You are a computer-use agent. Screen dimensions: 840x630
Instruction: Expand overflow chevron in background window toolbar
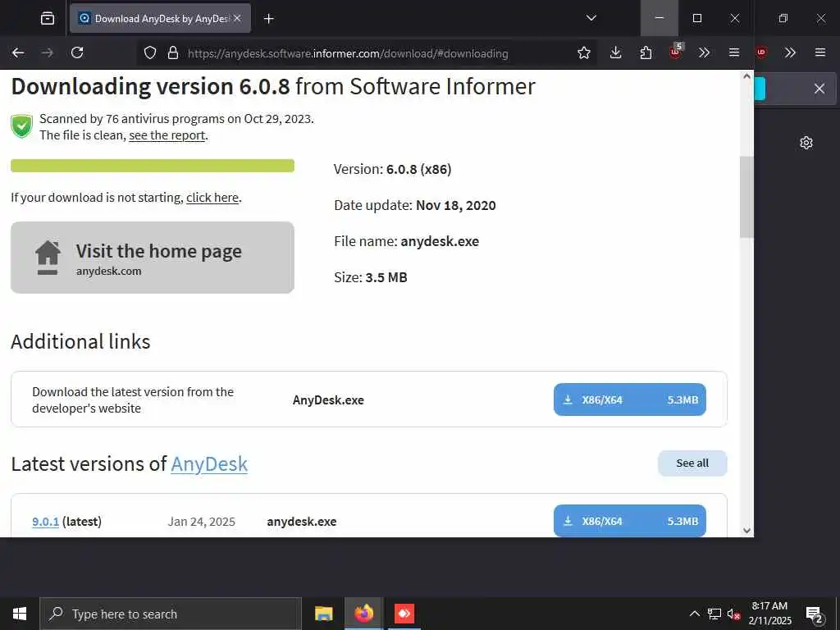click(790, 52)
